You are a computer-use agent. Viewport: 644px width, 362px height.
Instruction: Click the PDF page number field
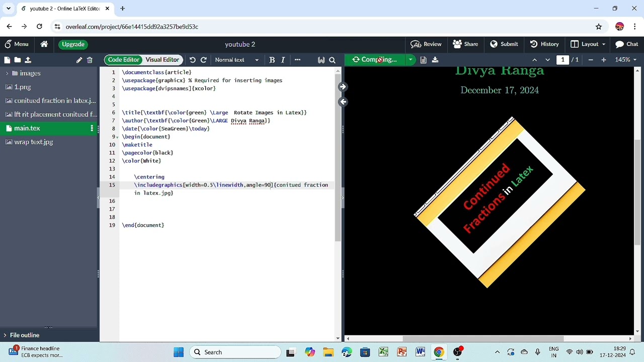(x=562, y=60)
